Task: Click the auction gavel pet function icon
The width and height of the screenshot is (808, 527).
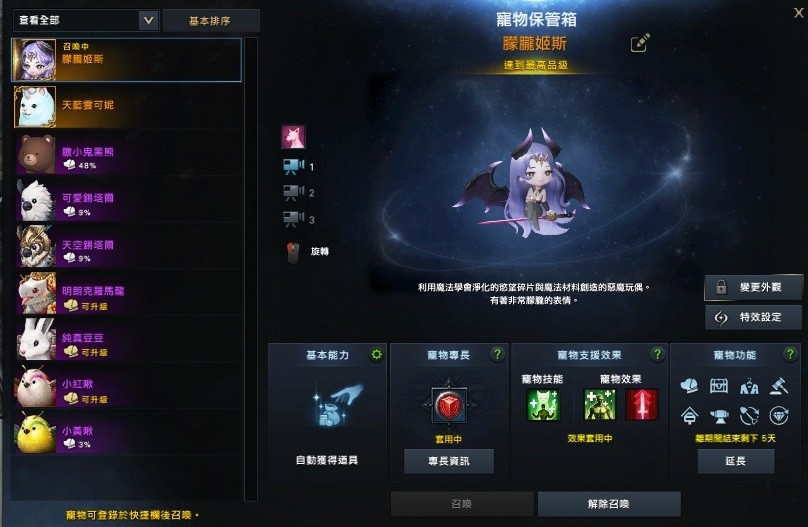Action: [779, 386]
